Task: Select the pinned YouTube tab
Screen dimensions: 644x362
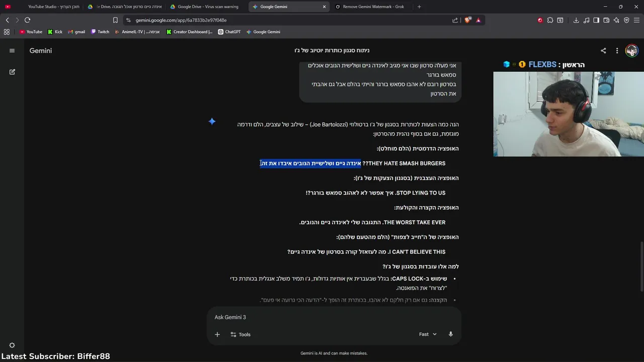Action: (x=8, y=7)
